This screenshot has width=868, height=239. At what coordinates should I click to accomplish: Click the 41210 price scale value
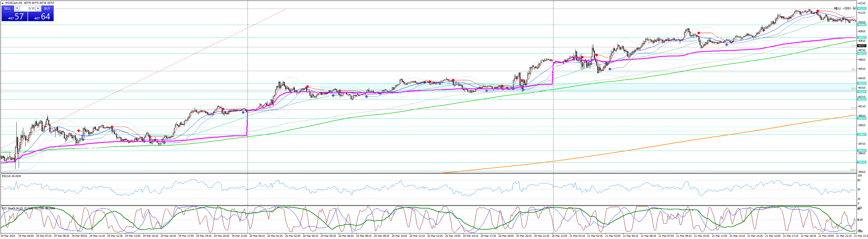click(x=862, y=3)
